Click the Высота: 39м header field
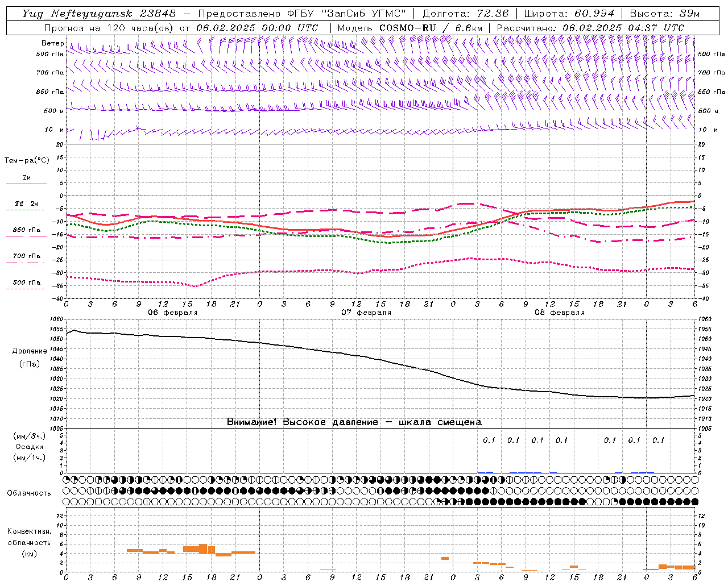This screenshot has height=582, width=728. tap(665, 14)
